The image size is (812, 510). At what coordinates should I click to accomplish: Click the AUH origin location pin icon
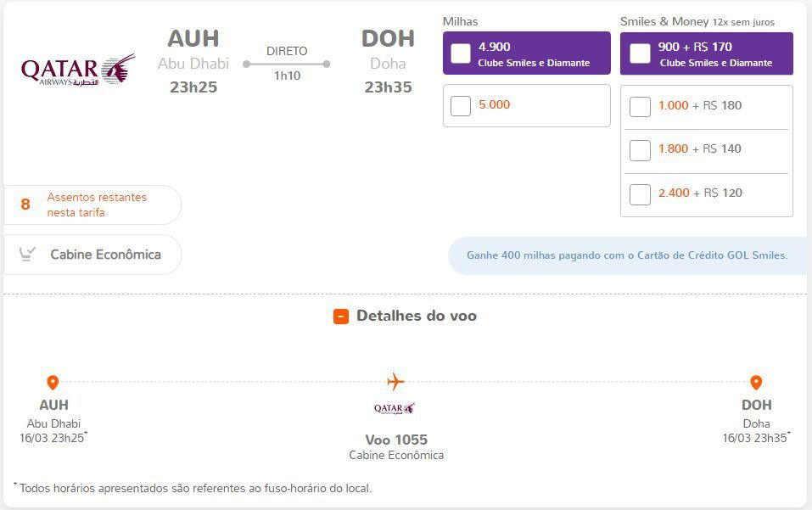tap(53, 383)
